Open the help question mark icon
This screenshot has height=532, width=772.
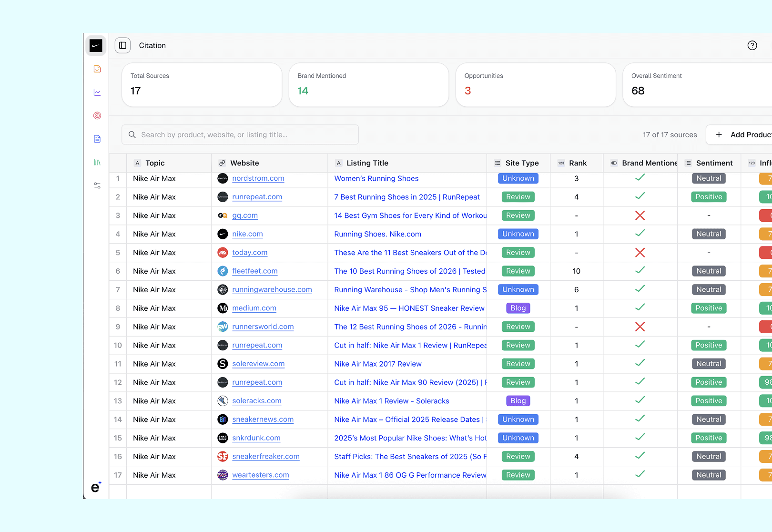752,45
